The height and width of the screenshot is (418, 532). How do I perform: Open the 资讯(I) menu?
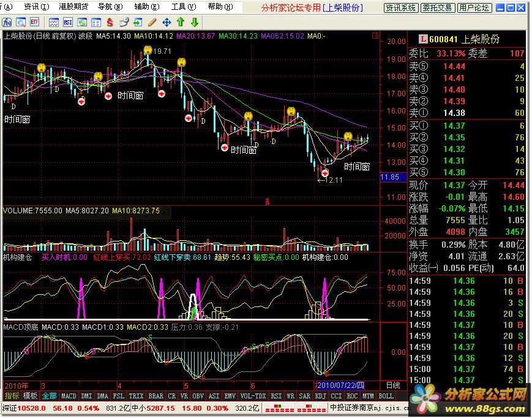click(37, 7)
